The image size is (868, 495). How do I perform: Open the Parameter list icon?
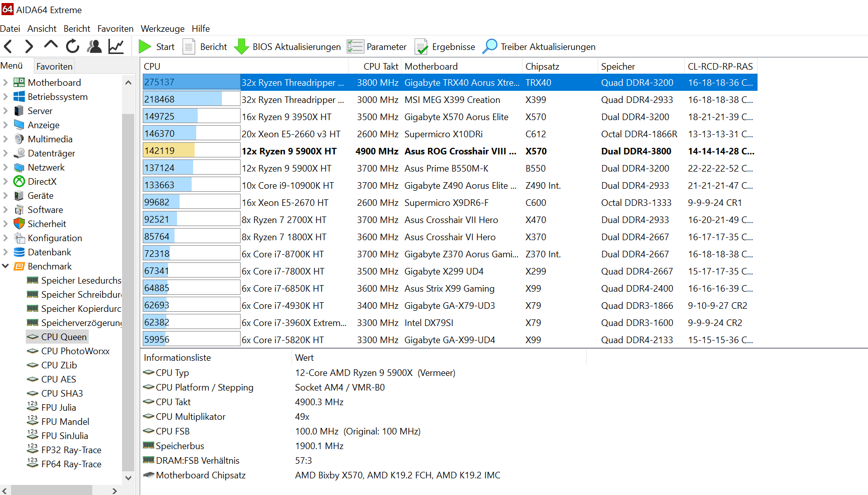pyautogui.click(x=355, y=47)
